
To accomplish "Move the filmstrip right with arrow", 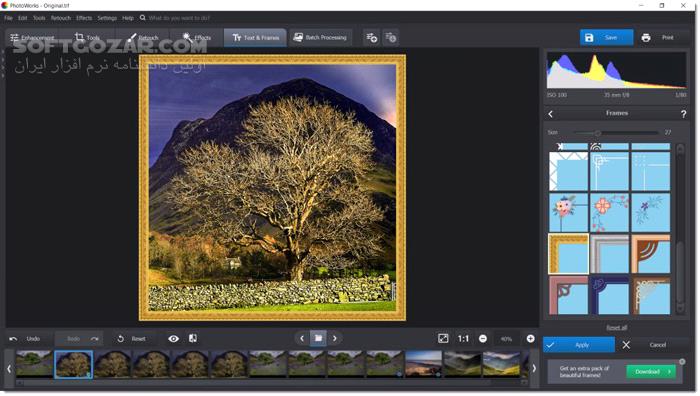I will pyautogui.click(x=534, y=369).
